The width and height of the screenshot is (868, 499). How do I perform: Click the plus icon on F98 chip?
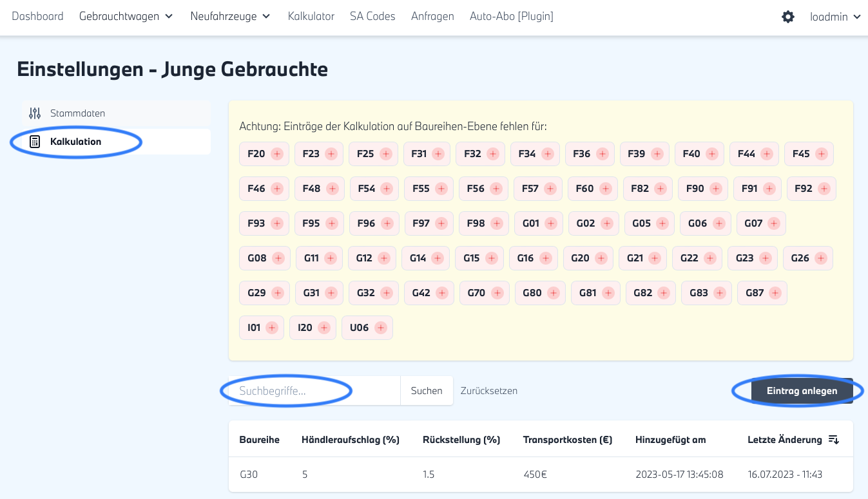point(497,223)
